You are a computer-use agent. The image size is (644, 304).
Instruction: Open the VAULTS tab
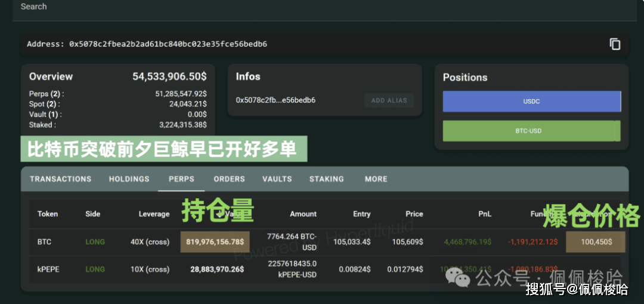tap(277, 179)
